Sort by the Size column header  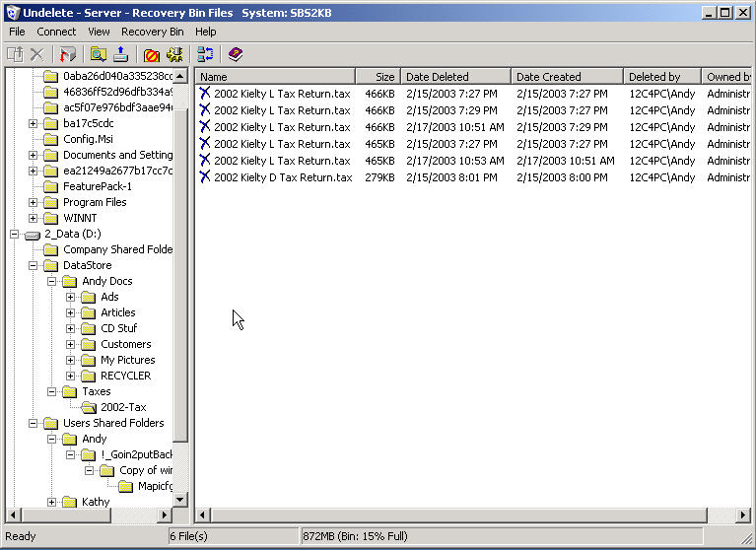pos(378,77)
